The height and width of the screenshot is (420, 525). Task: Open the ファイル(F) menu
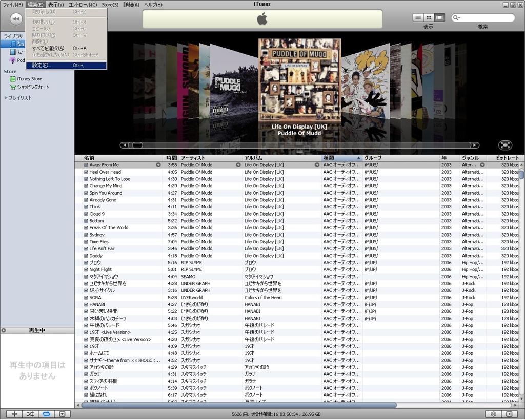coord(13,4)
